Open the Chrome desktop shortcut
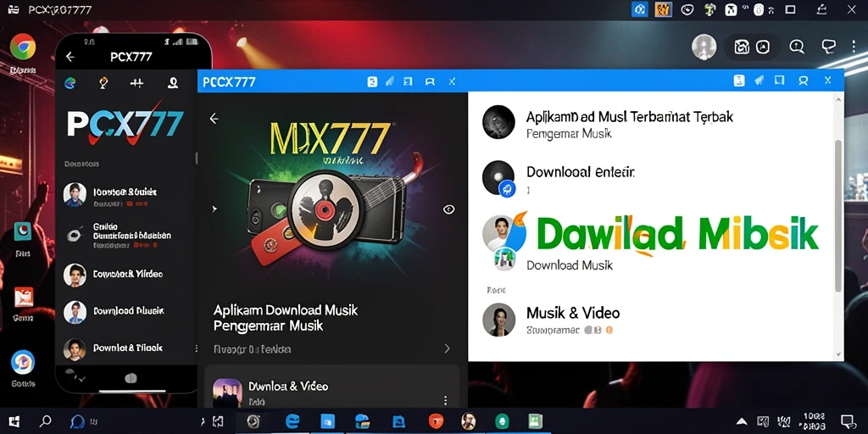This screenshot has width=868, height=434. [23, 47]
